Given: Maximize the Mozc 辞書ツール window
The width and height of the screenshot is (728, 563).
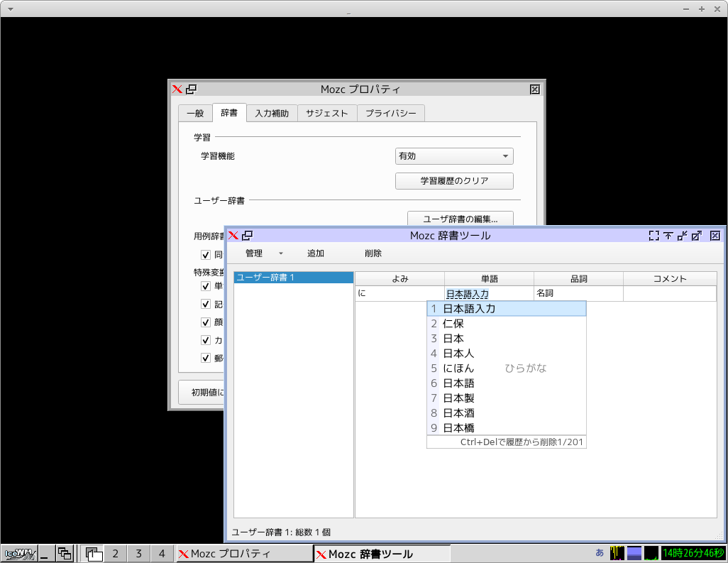Looking at the screenshot, I should click(697, 236).
